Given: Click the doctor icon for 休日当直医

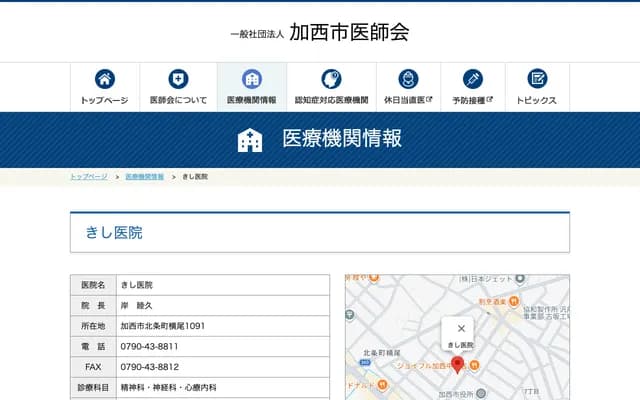Looking at the screenshot, I should coord(408,79).
